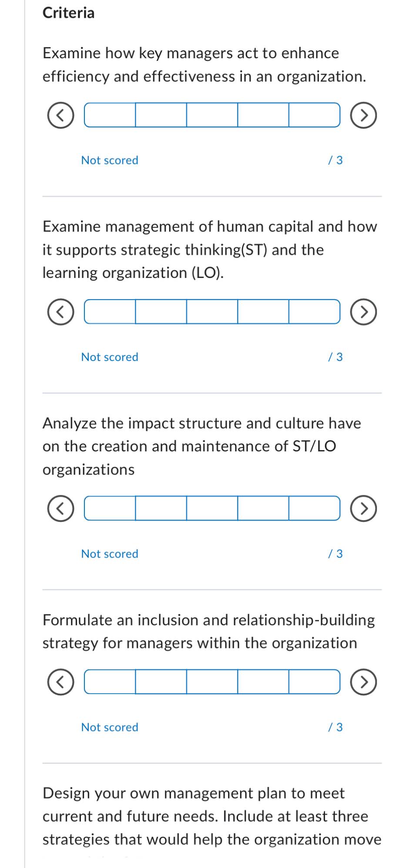Image resolution: width=399 pixels, height=868 pixels.
Task: Select fourth level box for inclusion strategy criterion
Action: 263,682
